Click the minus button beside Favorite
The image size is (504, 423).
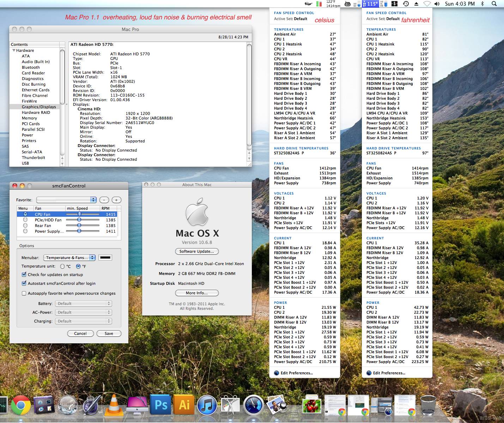point(104,200)
